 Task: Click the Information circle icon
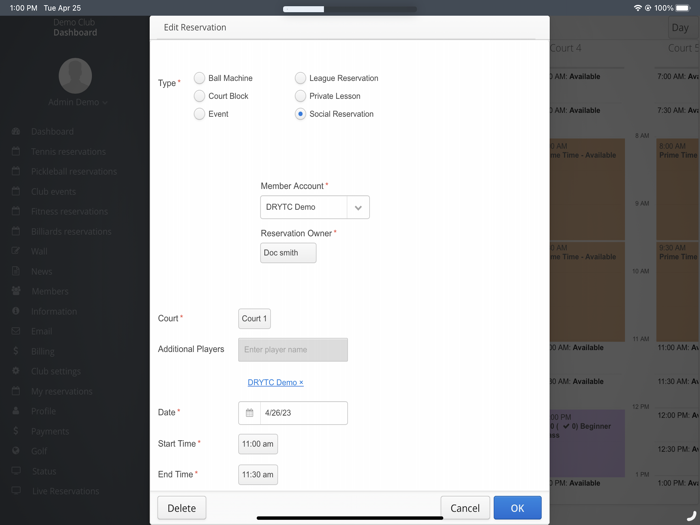(16, 311)
